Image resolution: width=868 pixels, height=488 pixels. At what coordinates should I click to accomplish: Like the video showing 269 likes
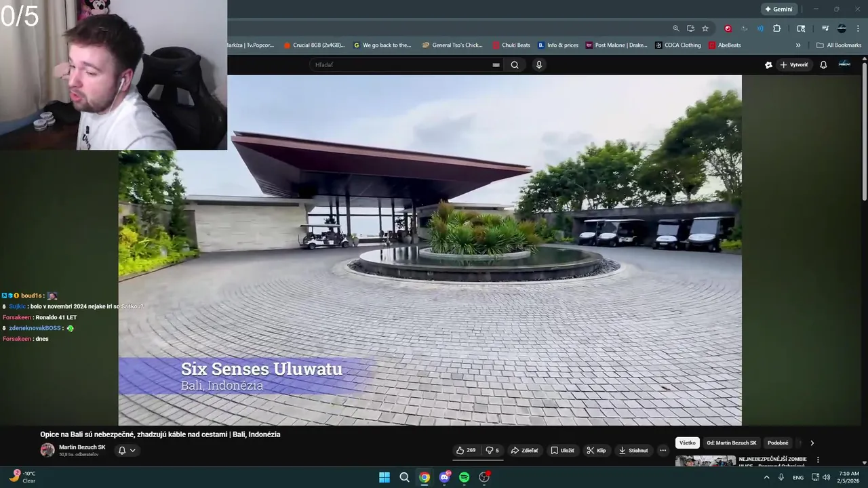click(465, 450)
